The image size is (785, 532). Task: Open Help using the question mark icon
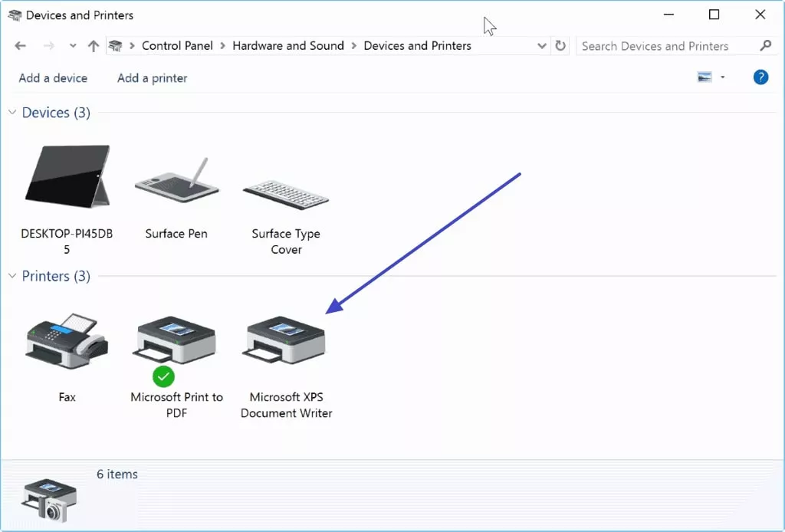[760, 77]
